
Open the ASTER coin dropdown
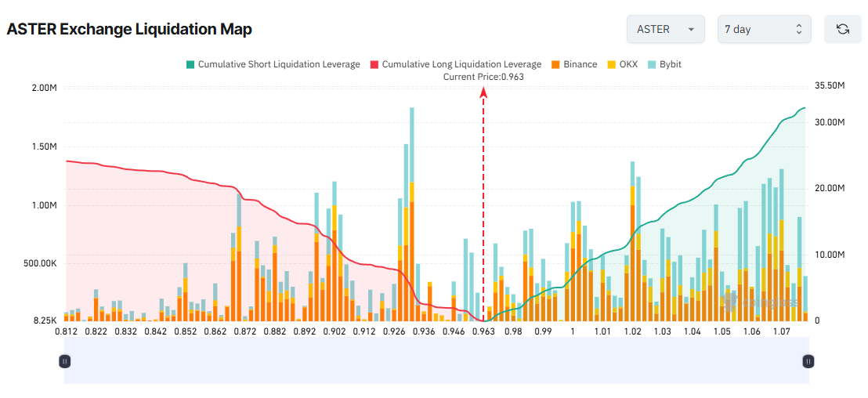coord(665,29)
